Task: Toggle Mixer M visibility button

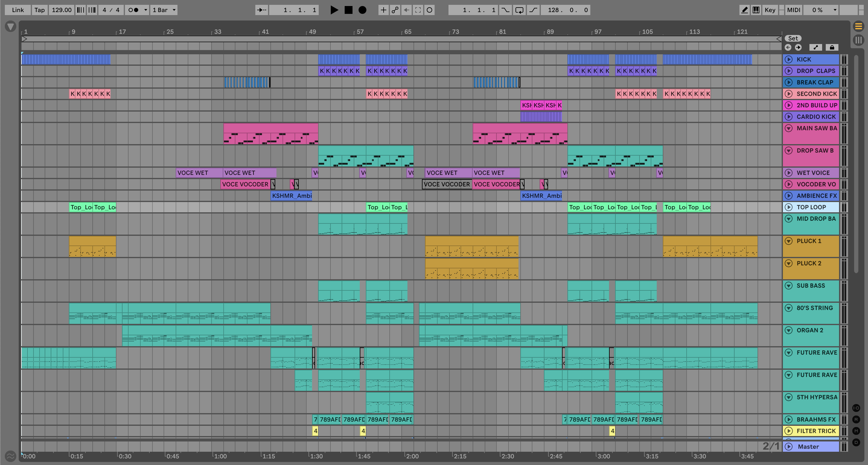Action: pyautogui.click(x=856, y=431)
